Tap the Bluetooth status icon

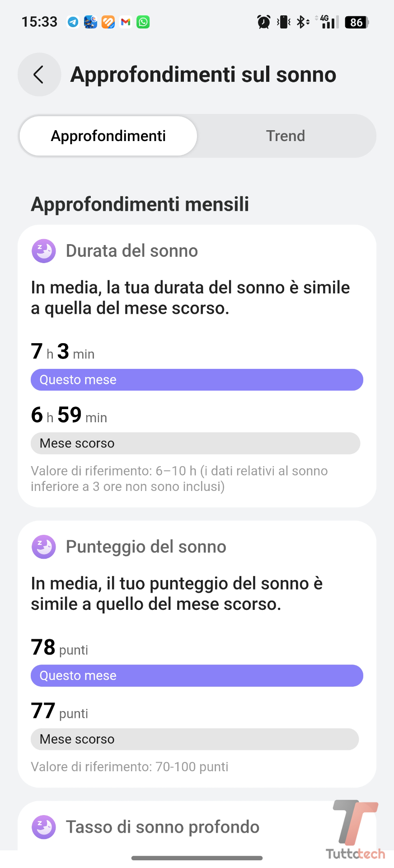pos(302,22)
